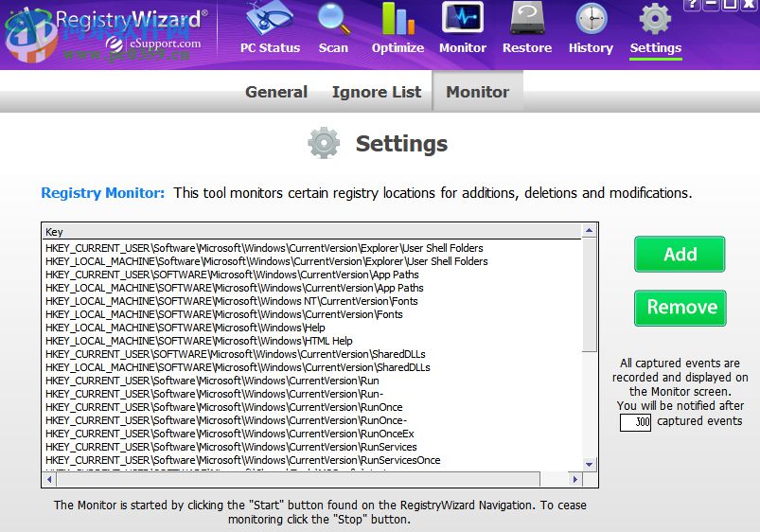Select the Windows\HTML Help key
The image size is (760, 532).
(199, 341)
